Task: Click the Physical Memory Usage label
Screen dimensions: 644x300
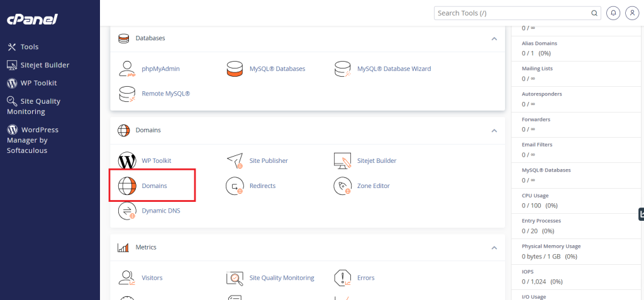Action: tap(551, 247)
